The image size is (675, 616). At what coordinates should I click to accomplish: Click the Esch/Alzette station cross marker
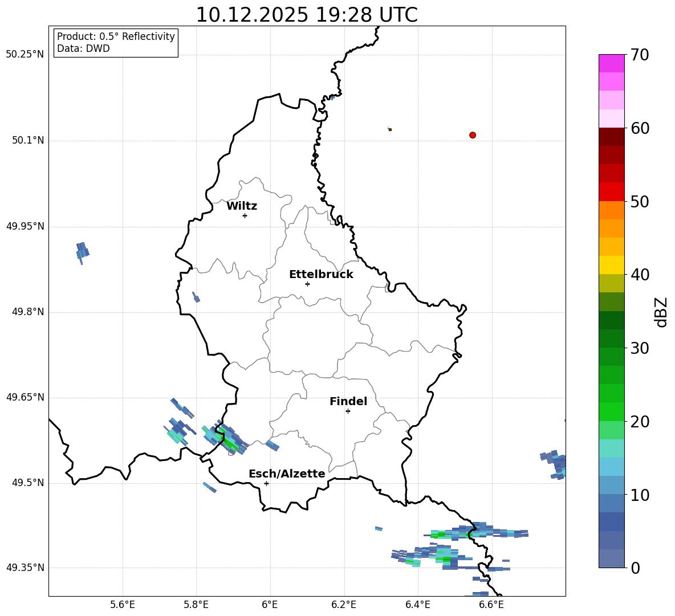266,483
